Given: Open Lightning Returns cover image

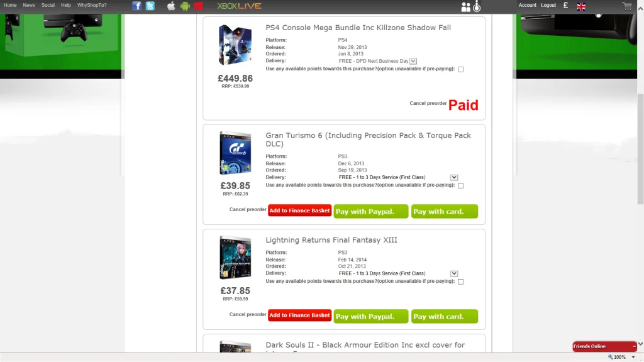Looking at the screenshot, I should point(235,257).
